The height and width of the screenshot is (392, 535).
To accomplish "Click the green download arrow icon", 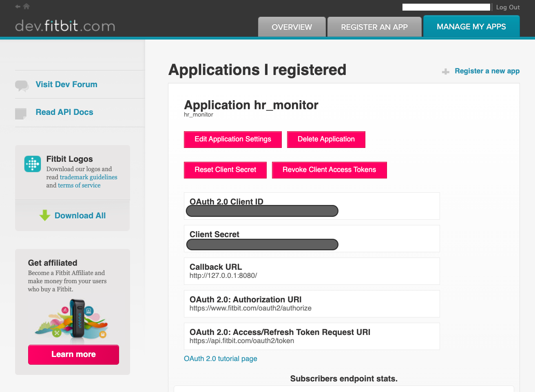I will (x=45, y=216).
